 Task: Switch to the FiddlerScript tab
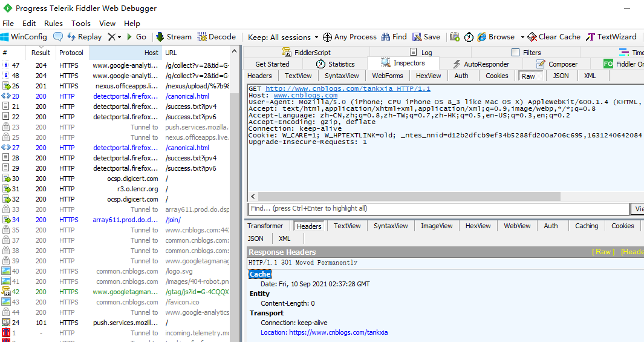tap(306, 52)
